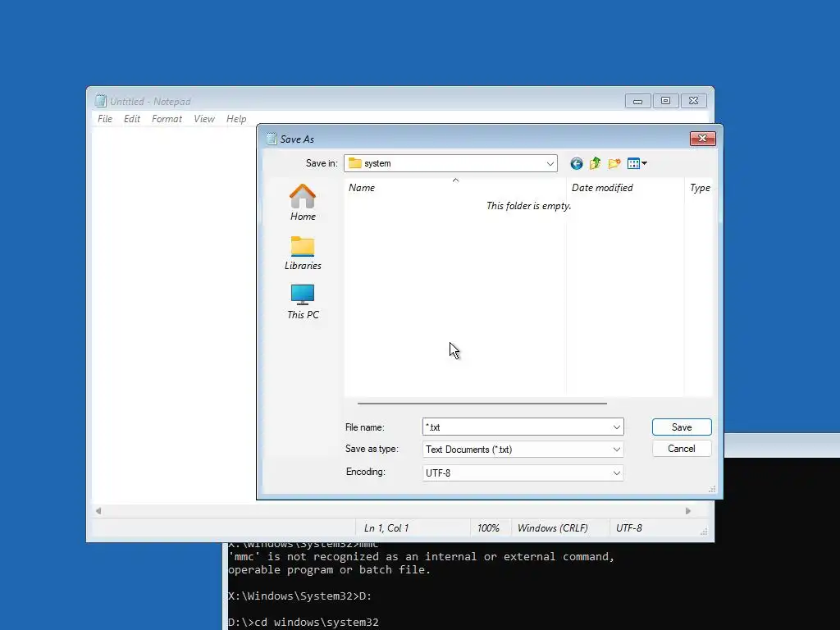Minimize the Notepad window

tap(637, 101)
